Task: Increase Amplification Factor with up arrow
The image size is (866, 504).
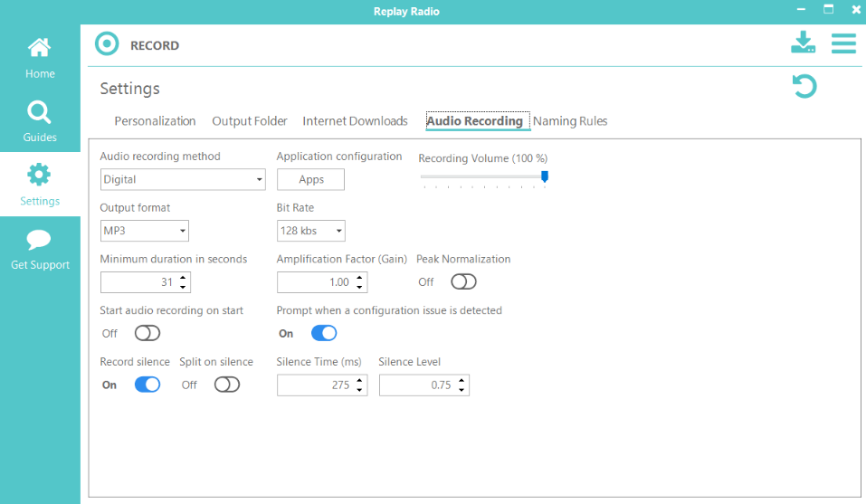Action: pos(359,277)
